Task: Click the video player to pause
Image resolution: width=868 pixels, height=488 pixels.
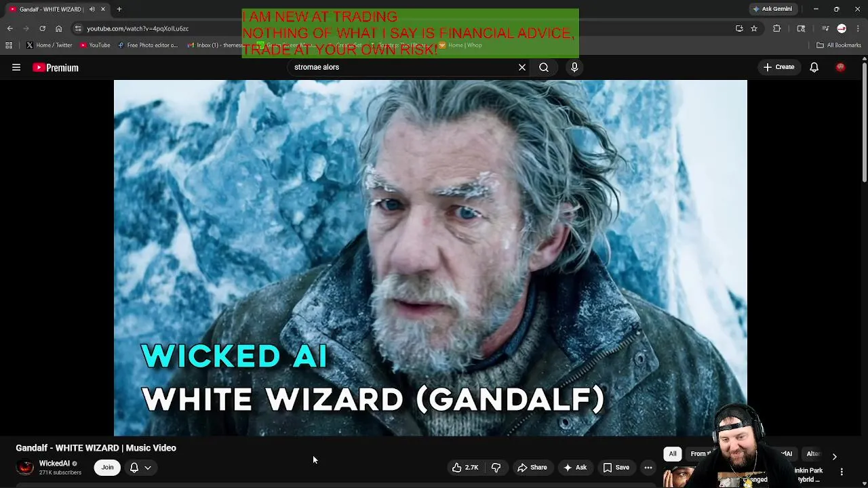Action: (x=431, y=258)
